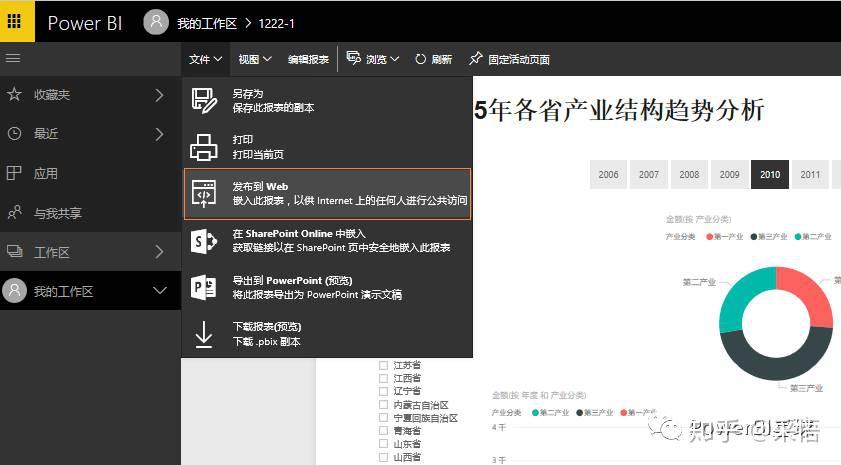This screenshot has width=841, height=465.
Task: Click the Workspaces icon in the sidebar
Action: click(14, 251)
